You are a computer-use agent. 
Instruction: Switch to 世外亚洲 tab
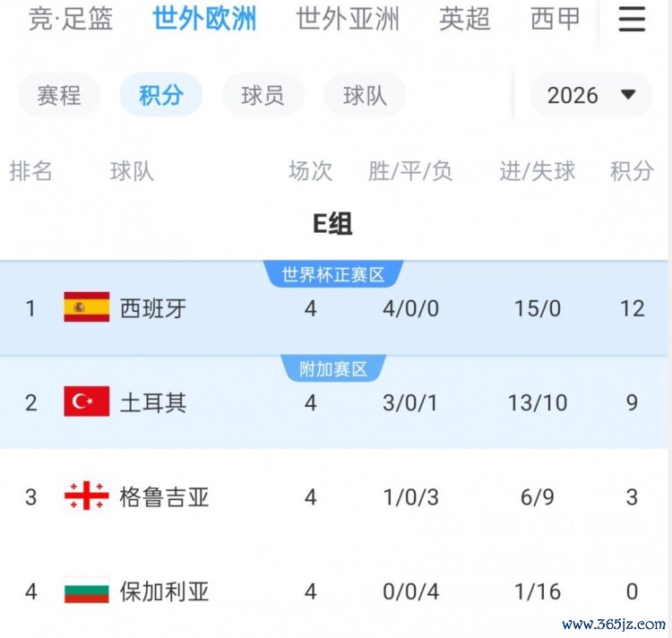point(348,20)
